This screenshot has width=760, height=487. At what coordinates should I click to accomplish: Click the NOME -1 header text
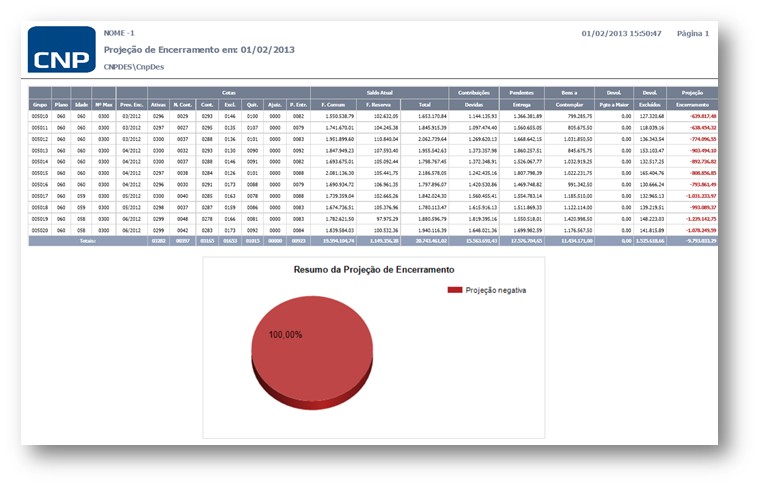pyautogui.click(x=119, y=33)
